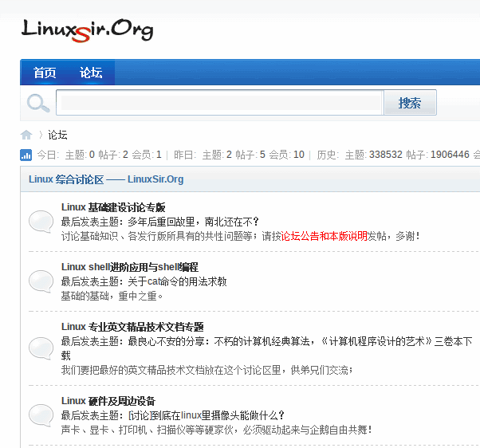Image resolution: width=480 pixels, height=448 pixels.
Task: Open the Linux 基础建设讨论专版 forum
Action: point(113,207)
